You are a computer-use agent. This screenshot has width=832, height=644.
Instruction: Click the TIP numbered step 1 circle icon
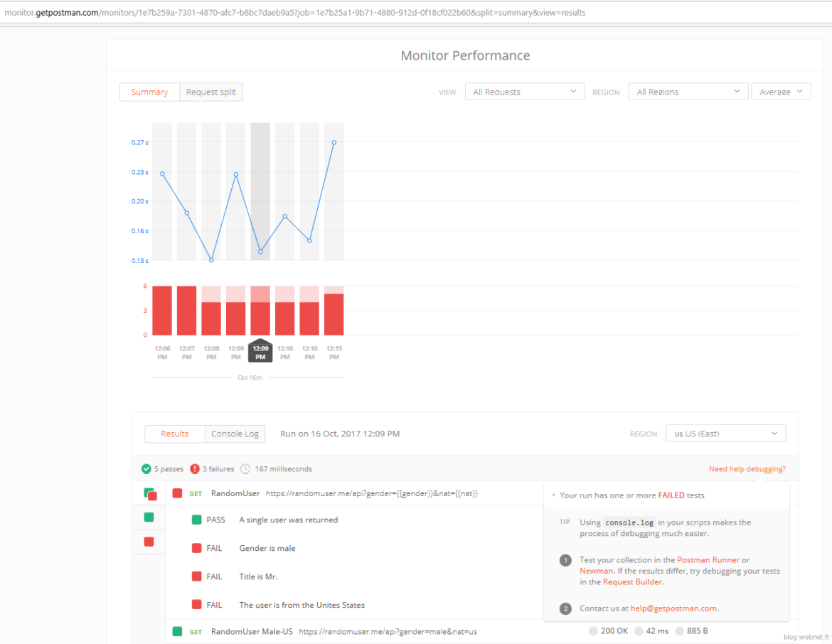[x=565, y=560]
